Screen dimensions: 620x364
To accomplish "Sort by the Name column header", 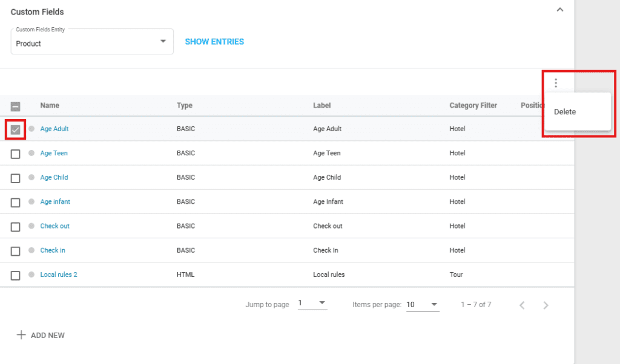I will point(50,106).
